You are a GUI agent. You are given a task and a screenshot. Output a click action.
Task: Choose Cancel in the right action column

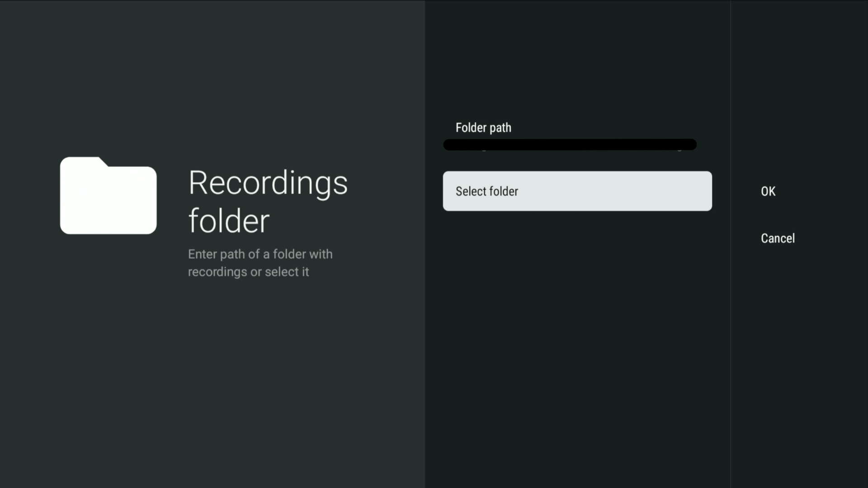tap(777, 238)
